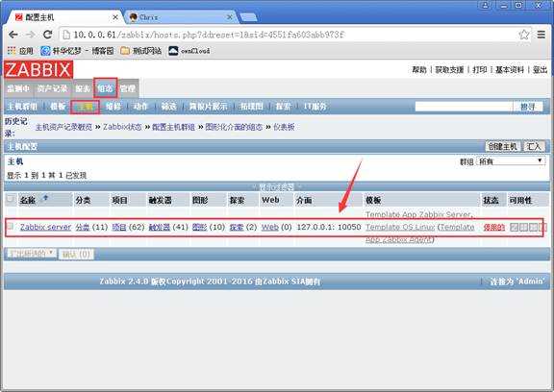
Task: Click 帮助 help link
Action: (x=419, y=69)
